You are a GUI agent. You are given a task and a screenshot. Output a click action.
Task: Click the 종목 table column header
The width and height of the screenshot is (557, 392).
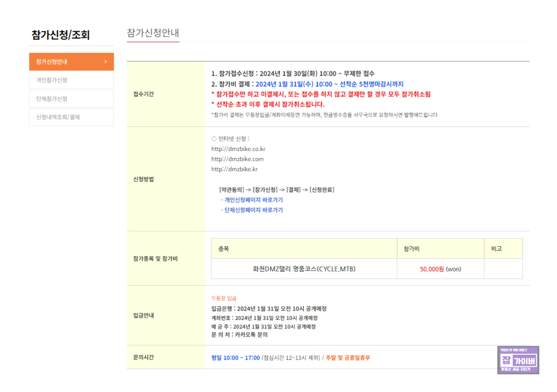coord(223,249)
